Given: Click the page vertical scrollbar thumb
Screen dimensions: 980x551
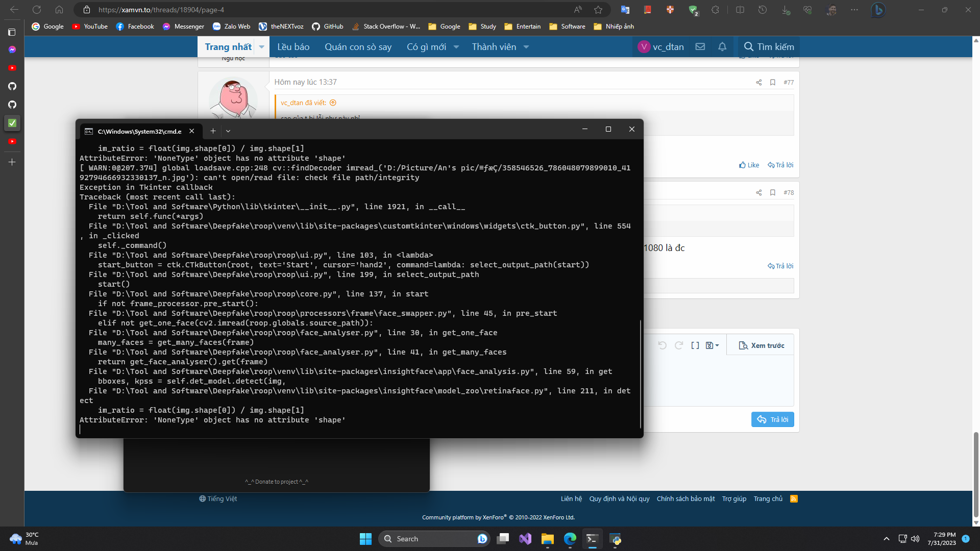Looking at the screenshot, I should click(976, 474).
